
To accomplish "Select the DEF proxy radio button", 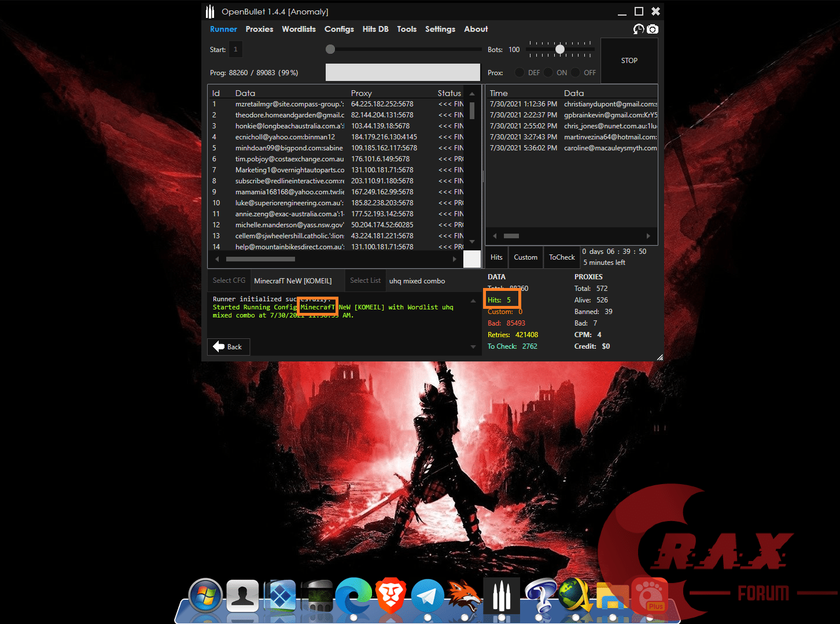I will (x=520, y=72).
